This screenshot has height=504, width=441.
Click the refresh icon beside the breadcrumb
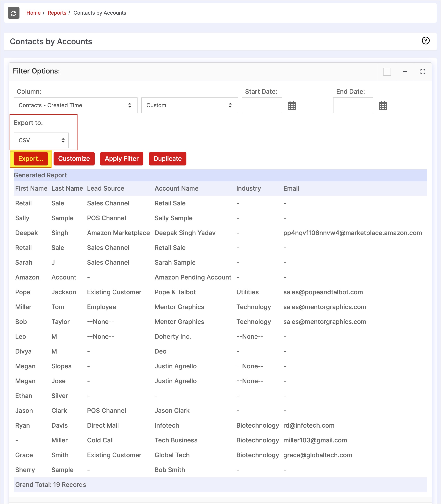tap(13, 13)
